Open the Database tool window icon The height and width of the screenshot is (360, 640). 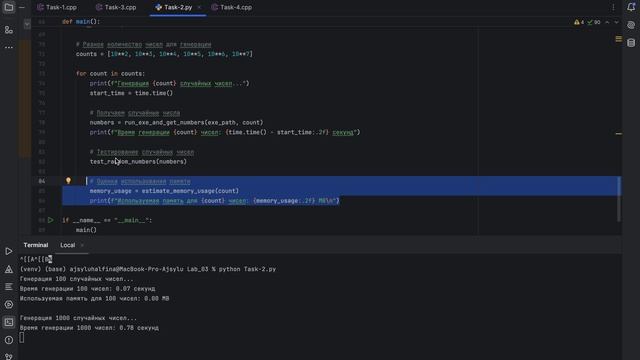pyautogui.click(x=631, y=42)
